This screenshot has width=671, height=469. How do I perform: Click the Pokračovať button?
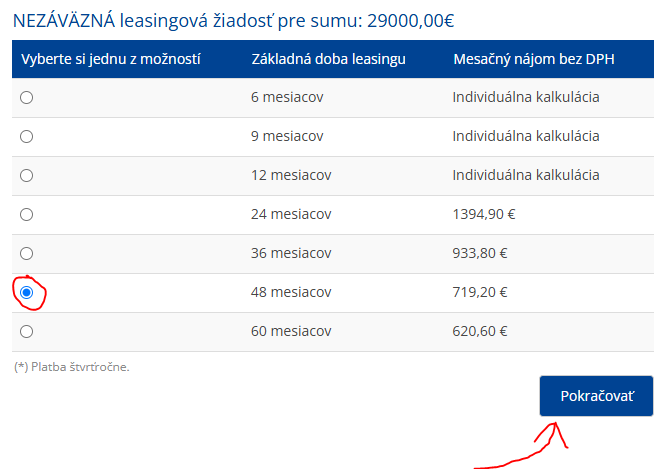click(x=596, y=396)
